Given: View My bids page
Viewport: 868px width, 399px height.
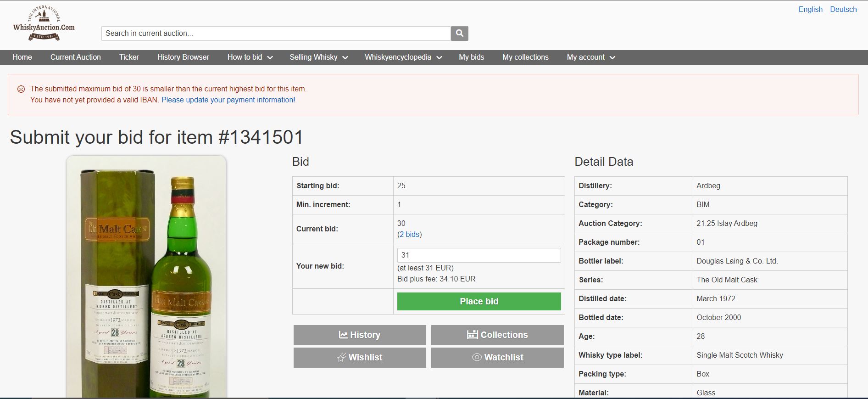Looking at the screenshot, I should tap(471, 57).
